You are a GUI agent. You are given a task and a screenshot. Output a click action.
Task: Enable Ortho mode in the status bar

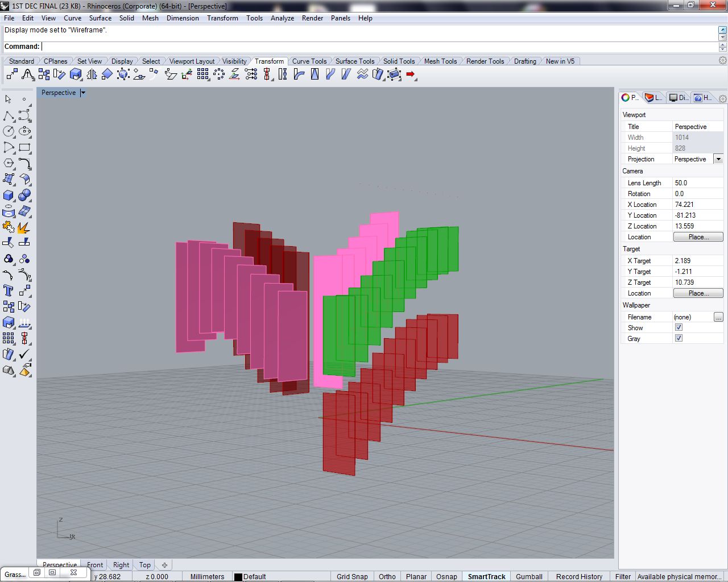(387, 576)
